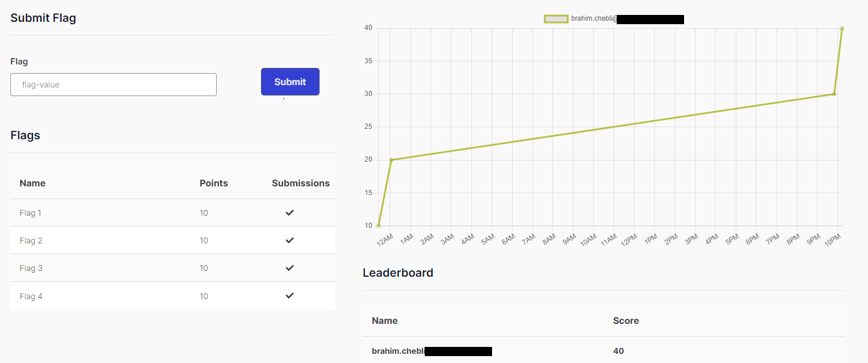Click the Flag 4 submission checkmark
The height and width of the screenshot is (363, 868).
pyautogui.click(x=290, y=296)
